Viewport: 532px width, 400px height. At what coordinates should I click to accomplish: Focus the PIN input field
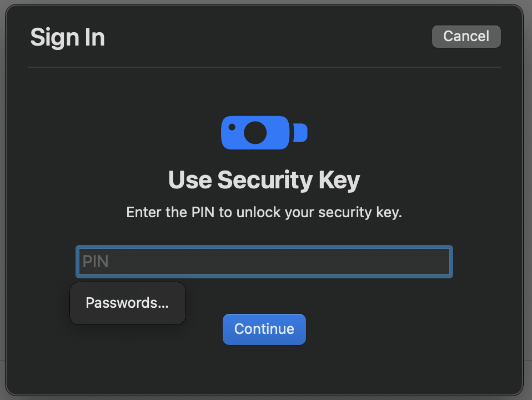point(264,262)
